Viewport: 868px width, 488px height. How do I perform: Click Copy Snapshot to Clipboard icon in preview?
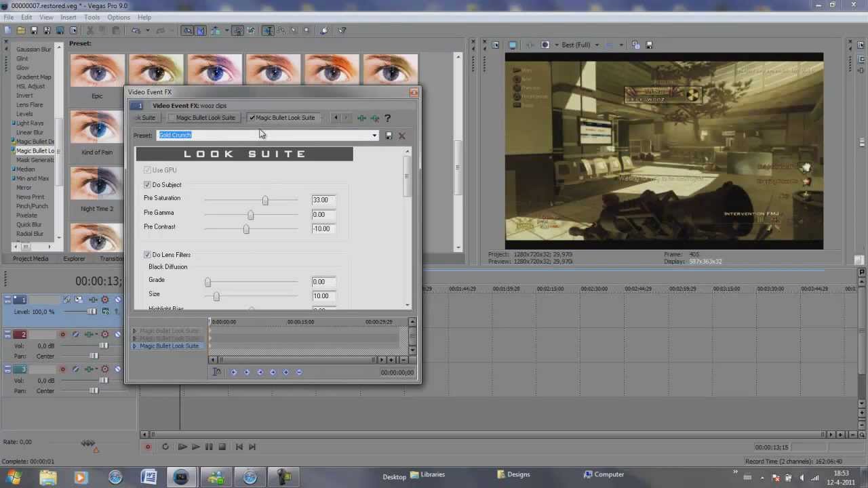click(636, 45)
